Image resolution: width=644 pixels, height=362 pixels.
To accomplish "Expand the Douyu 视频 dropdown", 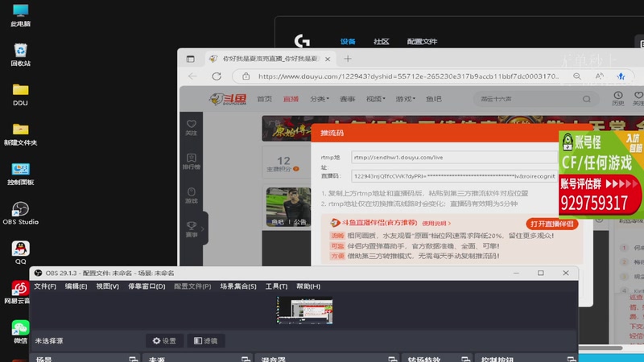I will 375,99.
